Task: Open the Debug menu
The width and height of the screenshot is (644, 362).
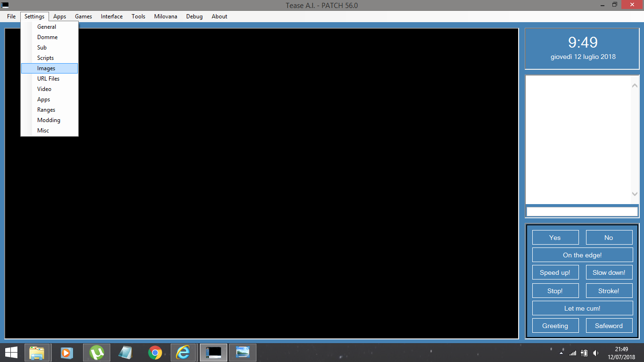Action: pos(194,16)
